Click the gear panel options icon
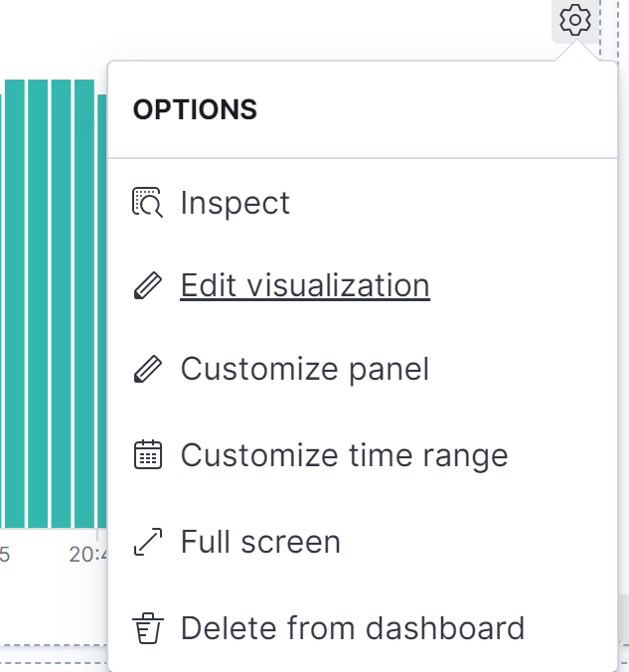The height and width of the screenshot is (672, 629). [575, 20]
